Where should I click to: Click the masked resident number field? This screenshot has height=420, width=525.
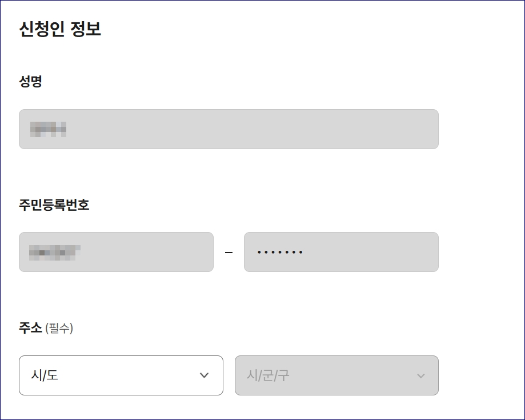[x=116, y=252]
